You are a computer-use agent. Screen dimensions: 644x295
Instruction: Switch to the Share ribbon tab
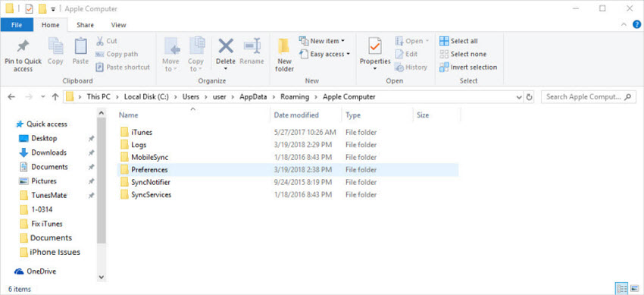(85, 25)
